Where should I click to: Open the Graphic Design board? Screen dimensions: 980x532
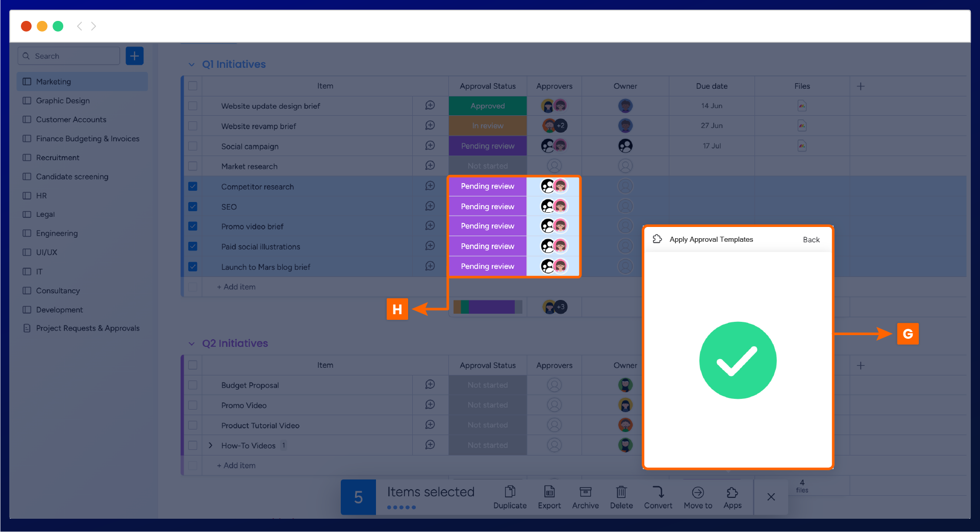[63, 101]
